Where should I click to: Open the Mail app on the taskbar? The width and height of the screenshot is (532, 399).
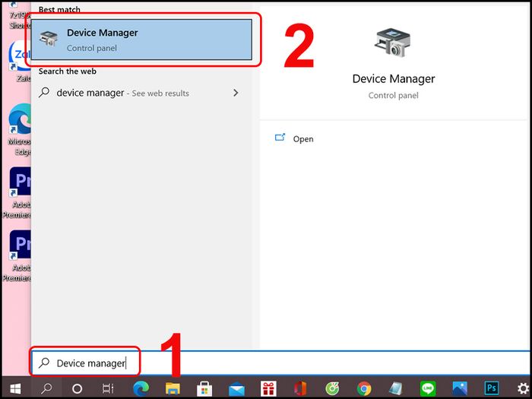pos(236,389)
